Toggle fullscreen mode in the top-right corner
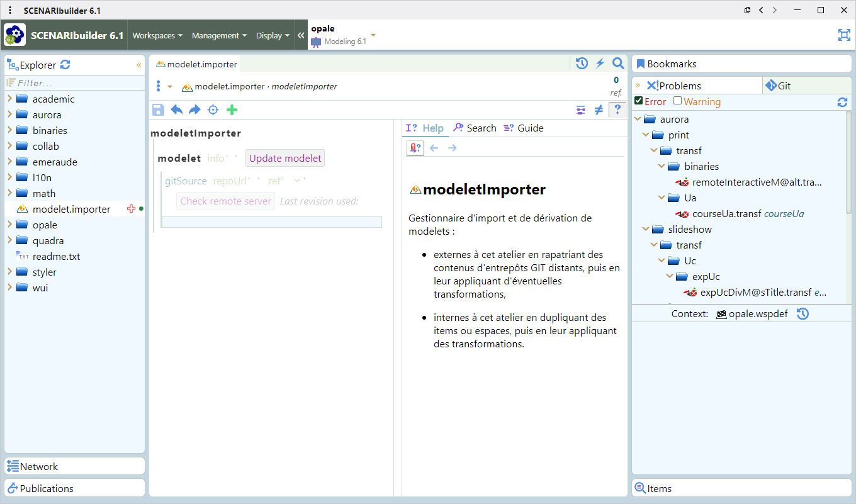The width and height of the screenshot is (856, 504). pyautogui.click(x=844, y=35)
